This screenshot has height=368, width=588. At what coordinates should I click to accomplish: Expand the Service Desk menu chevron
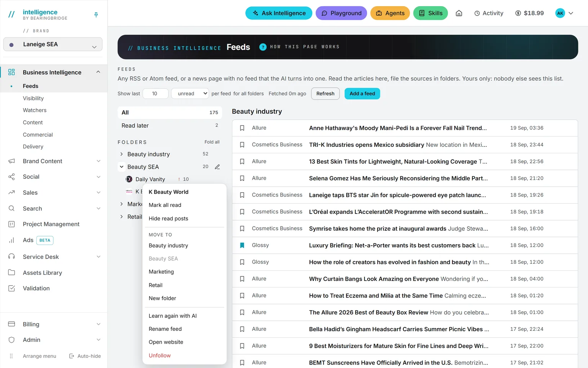[98, 256]
